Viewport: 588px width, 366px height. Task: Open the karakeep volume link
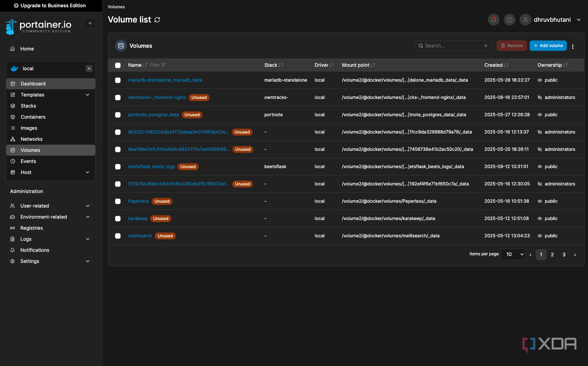pos(137,219)
